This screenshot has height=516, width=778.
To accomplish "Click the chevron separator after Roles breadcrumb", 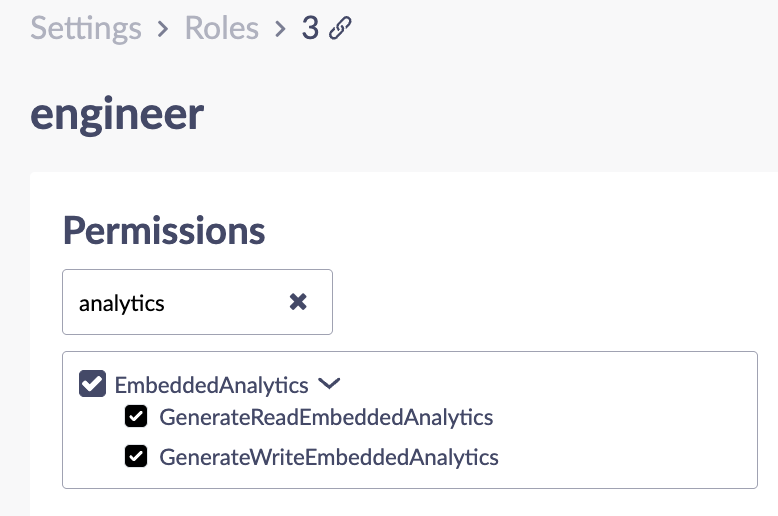I will (280, 29).
